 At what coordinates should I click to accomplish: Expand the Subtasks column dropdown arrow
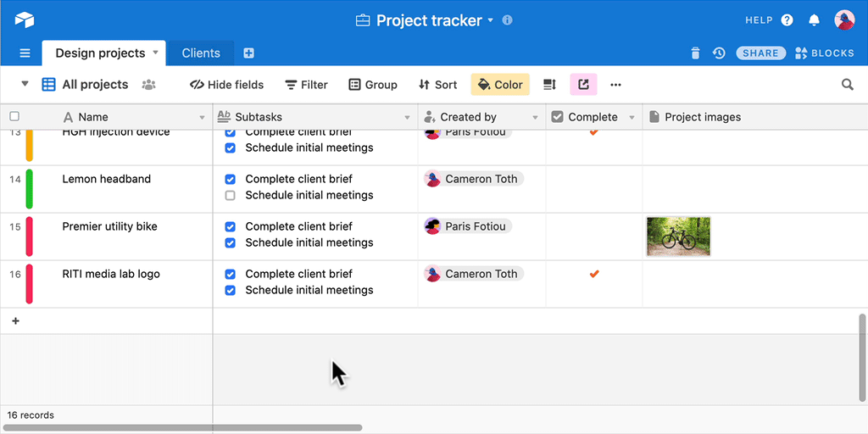click(408, 118)
